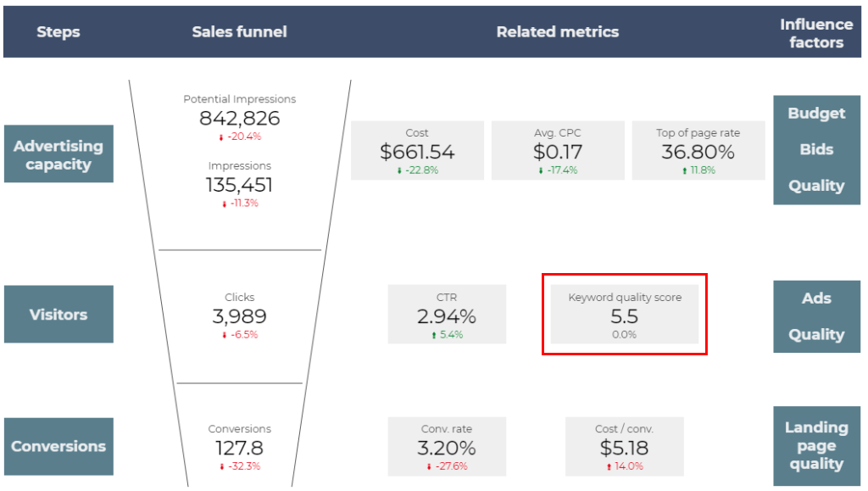
Task: Click the Related metrics column header
Action: tap(558, 31)
